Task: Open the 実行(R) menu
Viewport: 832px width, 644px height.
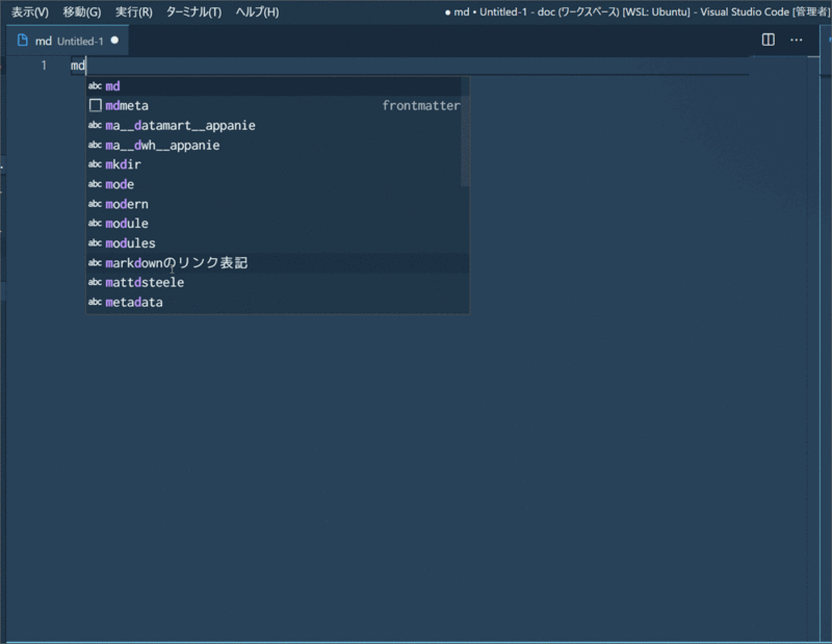Action: click(x=134, y=12)
